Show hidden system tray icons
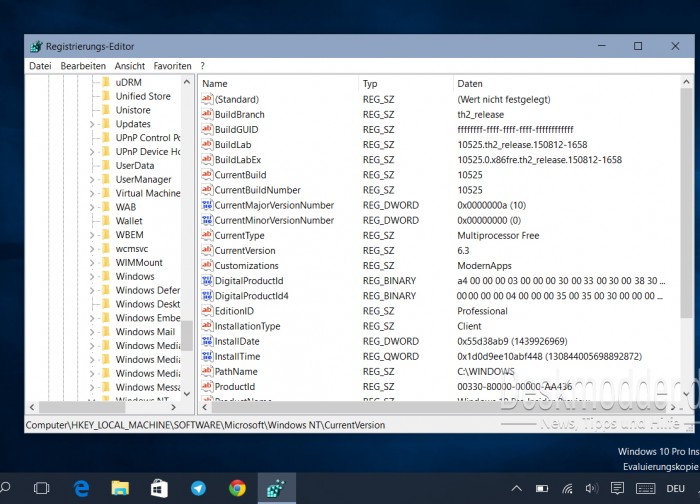 [x=517, y=488]
